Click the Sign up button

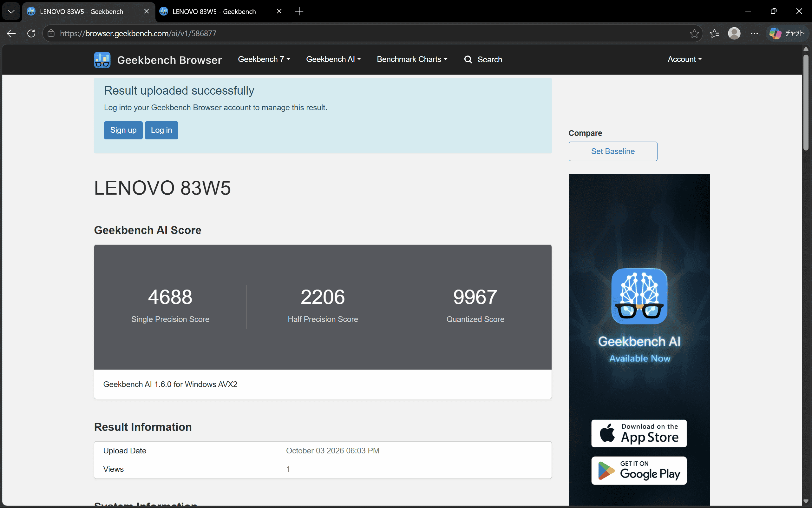pos(123,130)
